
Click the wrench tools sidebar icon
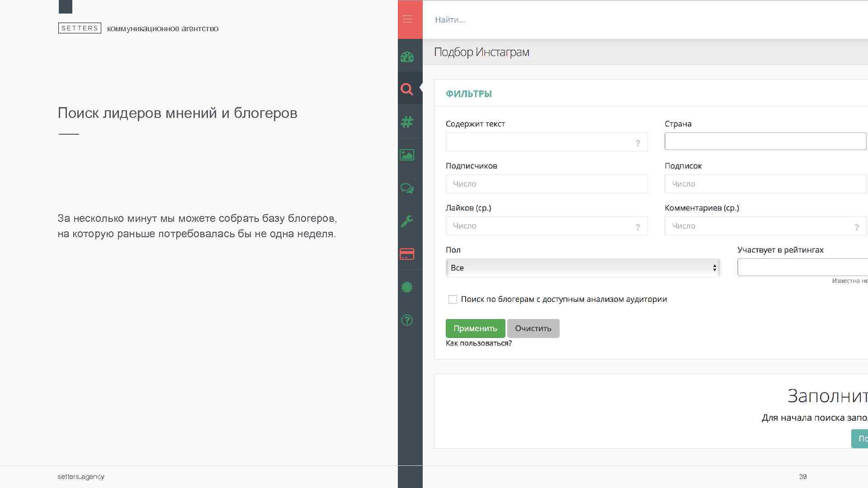(407, 221)
